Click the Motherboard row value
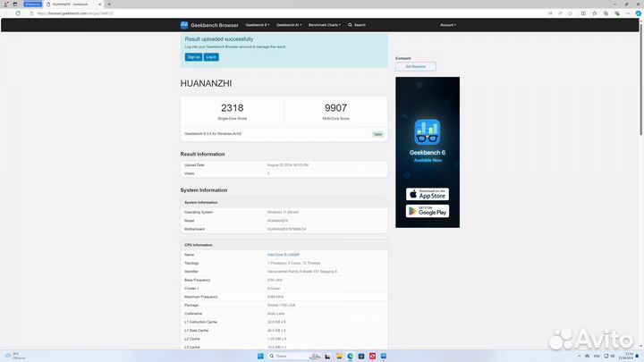This screenshot has width=644, height=362. tap(287, 229)
